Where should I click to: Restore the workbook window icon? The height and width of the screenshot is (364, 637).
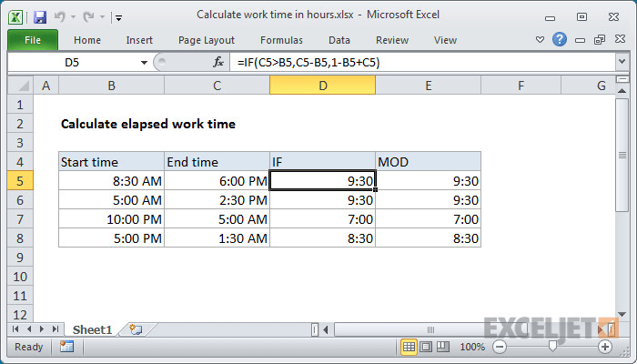tap(600, 39)
